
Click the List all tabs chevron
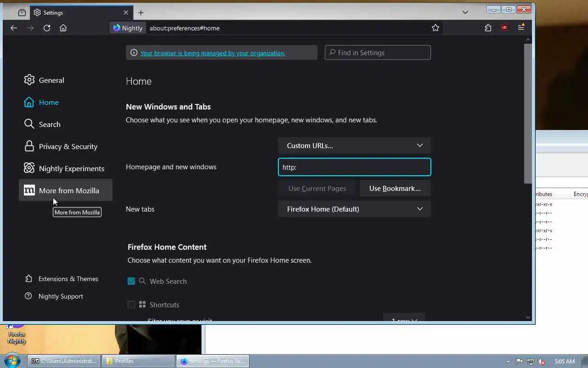point(465,12)
